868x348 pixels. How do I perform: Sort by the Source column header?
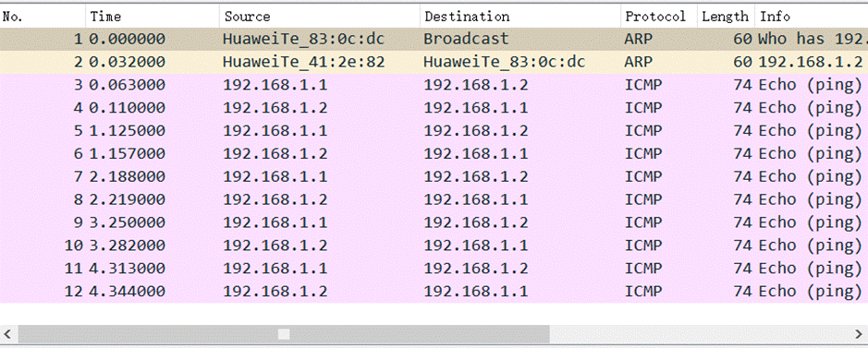pos(320,17)
